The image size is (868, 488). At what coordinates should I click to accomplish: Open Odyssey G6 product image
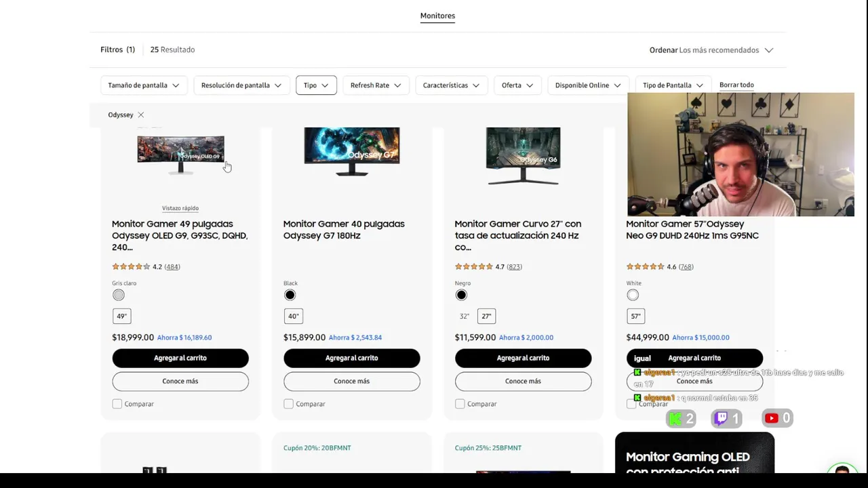[523, 156]
